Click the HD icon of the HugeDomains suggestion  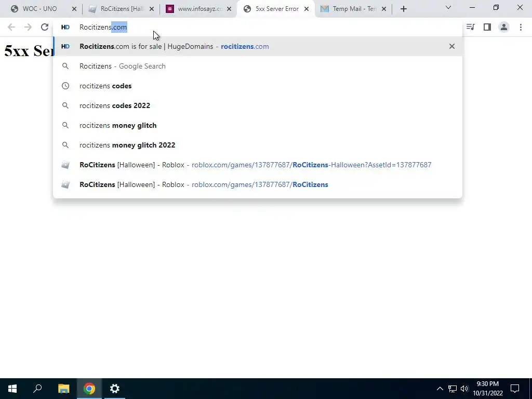pyautogui.click(x=65, y=46)
